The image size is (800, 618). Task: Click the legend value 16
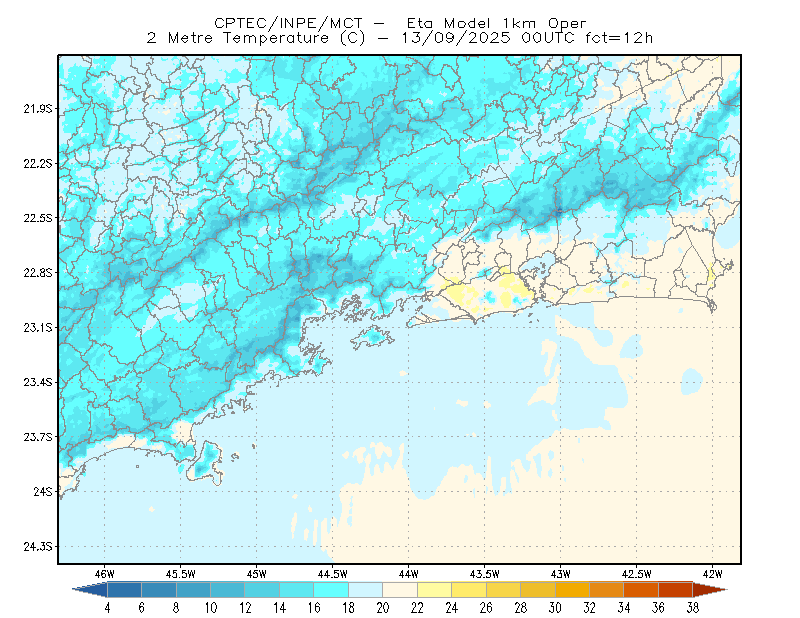[x=314, y=608]
